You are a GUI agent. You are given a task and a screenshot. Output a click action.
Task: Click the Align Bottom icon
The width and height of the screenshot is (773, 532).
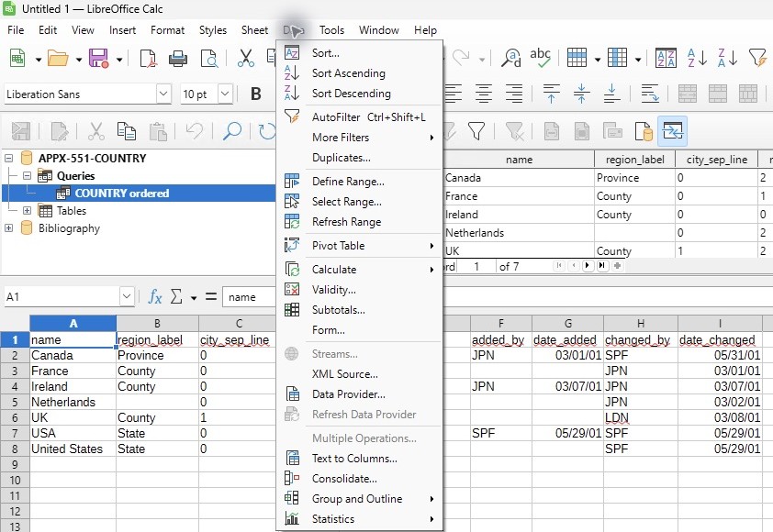pos(611,94)
